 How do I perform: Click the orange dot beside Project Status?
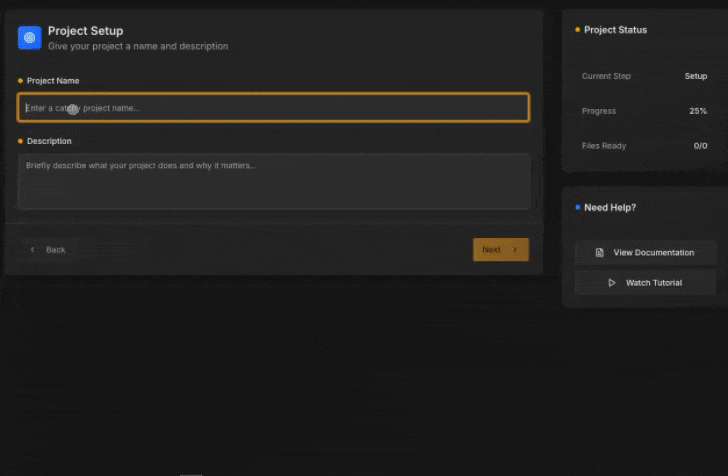577,30
